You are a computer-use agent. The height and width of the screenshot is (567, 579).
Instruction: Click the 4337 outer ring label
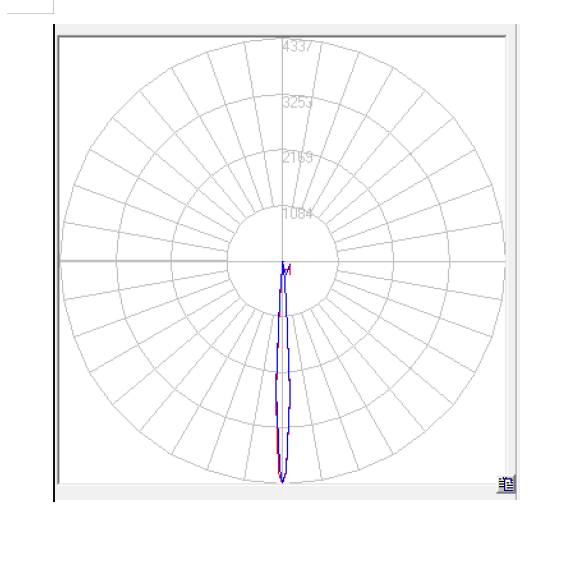tap(298, 46)
